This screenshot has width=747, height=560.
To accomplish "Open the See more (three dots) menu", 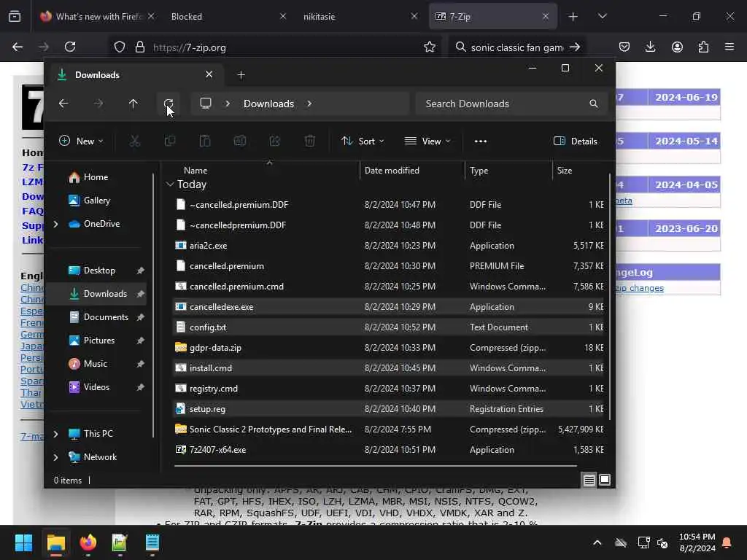I will click(481, 141).
